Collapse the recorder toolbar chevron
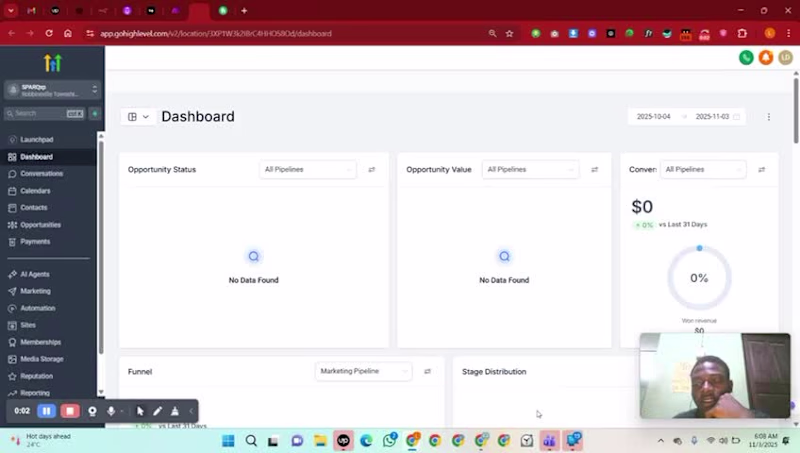The height and width of the screenshot is (453, 800). (x=191, y=411)
